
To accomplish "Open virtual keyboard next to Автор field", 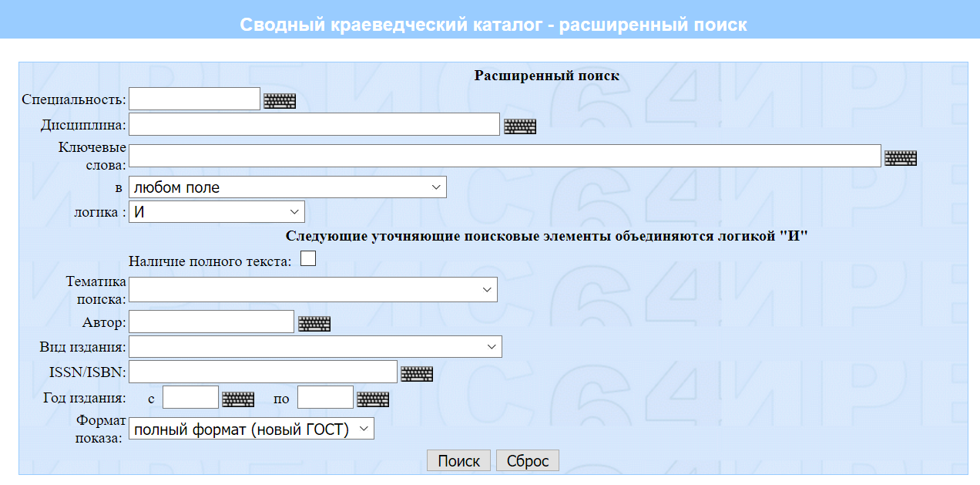I will click(x=314, y=324).
